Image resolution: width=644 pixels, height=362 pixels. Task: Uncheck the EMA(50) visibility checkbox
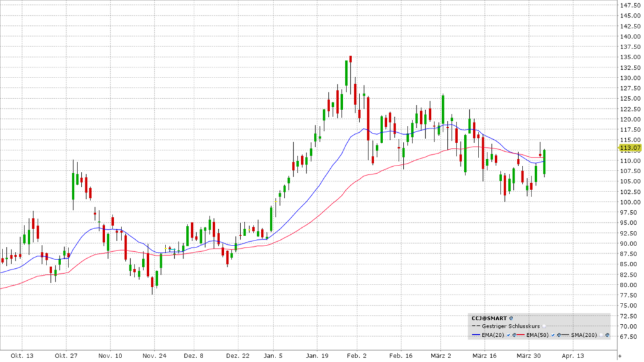(553, 335)
